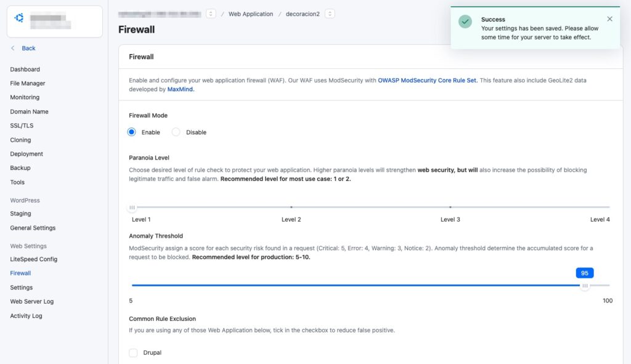
Task: Open Backup page
Action: (x=20, y=168)
